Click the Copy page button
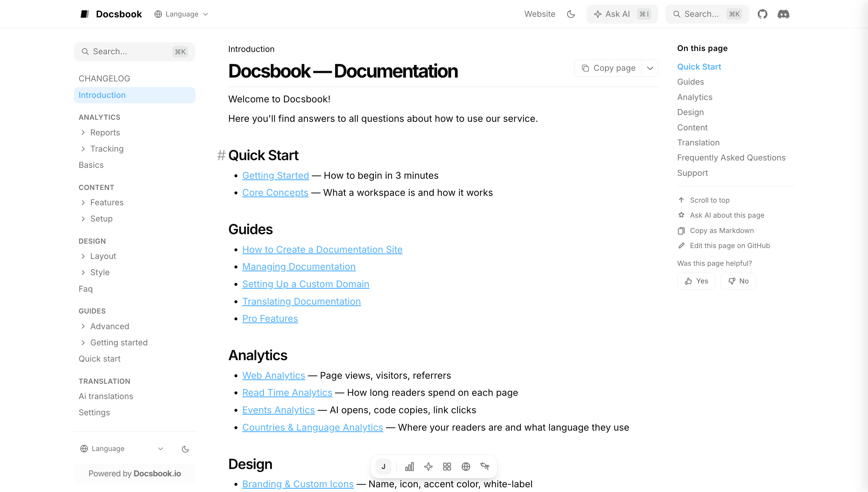868x492 pixels. 608,68
